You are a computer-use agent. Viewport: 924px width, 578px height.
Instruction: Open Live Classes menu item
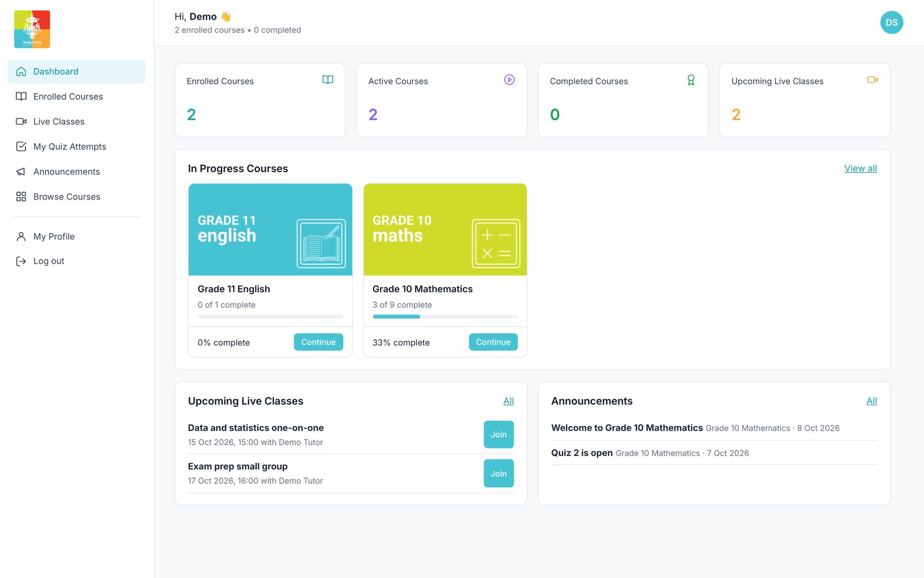click(77, 121)
